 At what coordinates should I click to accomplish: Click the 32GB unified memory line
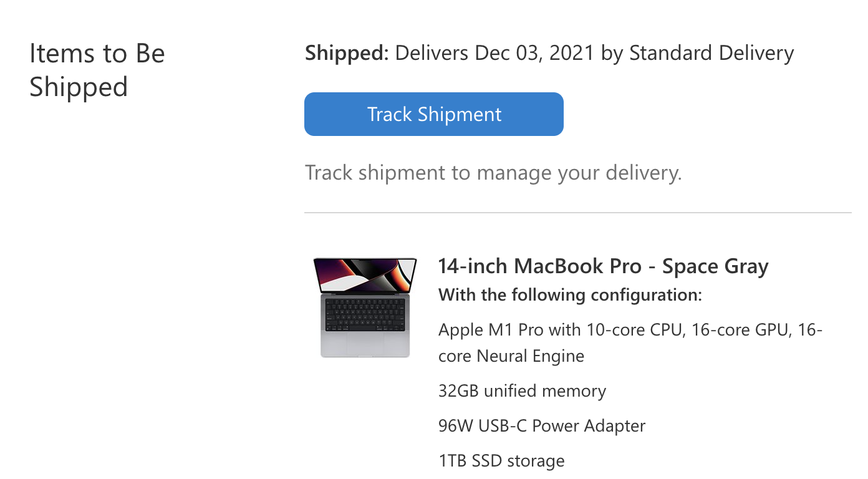pyautogui.click(x=522, y=391)
